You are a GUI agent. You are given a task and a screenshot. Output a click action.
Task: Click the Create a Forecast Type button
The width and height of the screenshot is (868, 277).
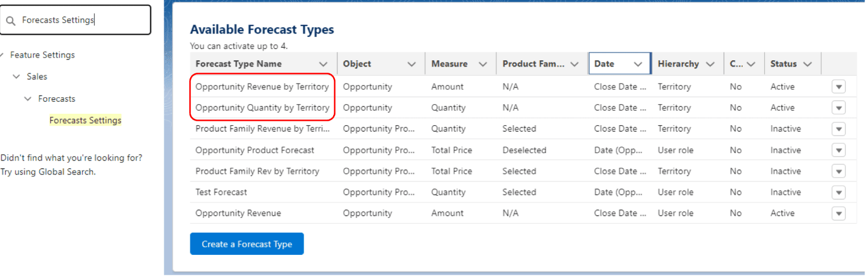247,244
